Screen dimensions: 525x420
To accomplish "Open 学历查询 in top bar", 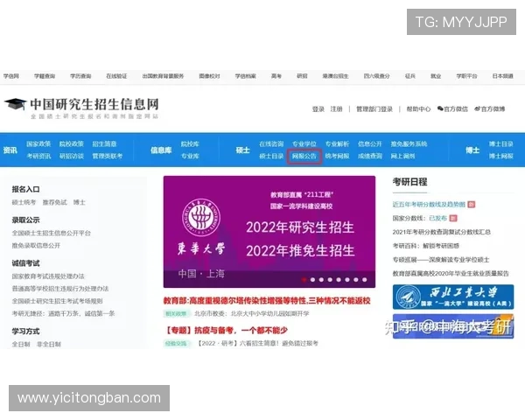I will click(x=80, y=76).
